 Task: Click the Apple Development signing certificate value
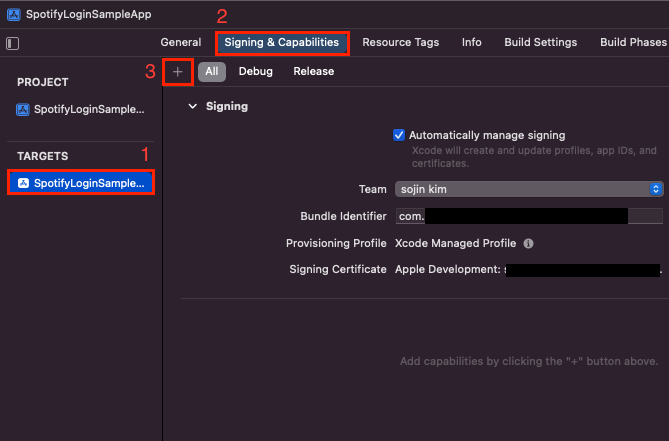pyautogui.click(x=528, y=270)
